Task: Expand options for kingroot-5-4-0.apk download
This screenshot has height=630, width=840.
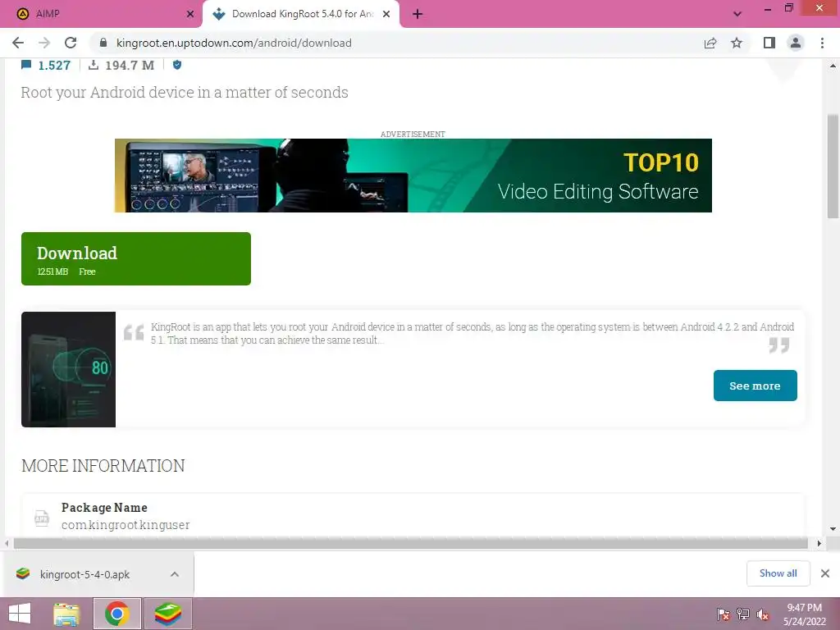Action: click(x=175, y=574)
